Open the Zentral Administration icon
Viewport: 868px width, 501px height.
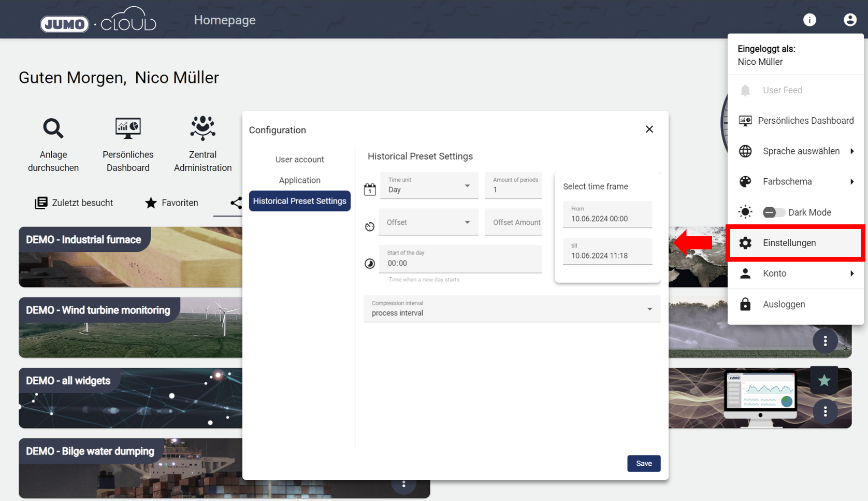pyautogui.click(x=202, y=128)
